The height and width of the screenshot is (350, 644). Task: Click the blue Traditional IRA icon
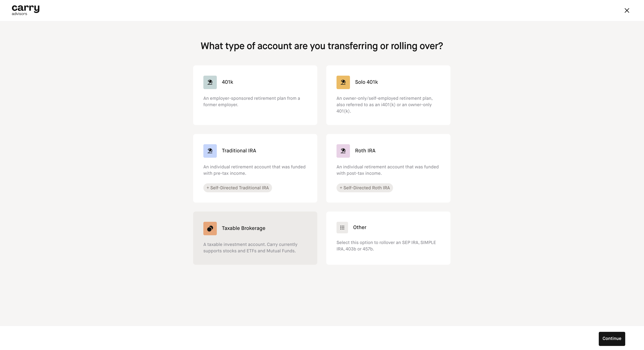pyautogui.click(x=210, y=151)
